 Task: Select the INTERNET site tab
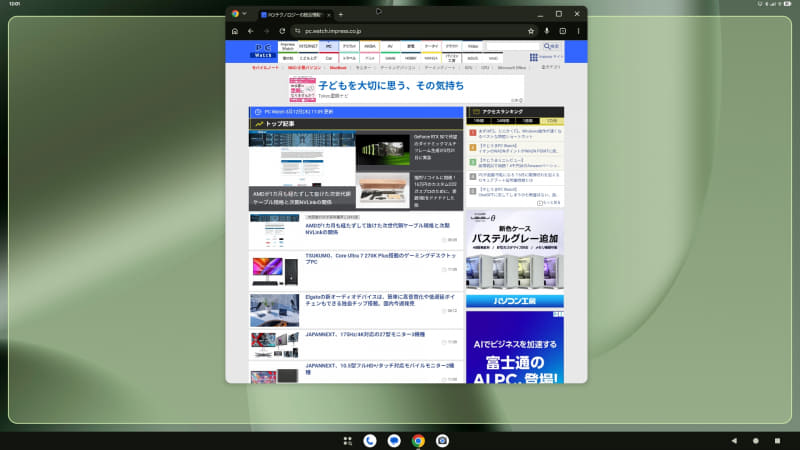point(308,46)
